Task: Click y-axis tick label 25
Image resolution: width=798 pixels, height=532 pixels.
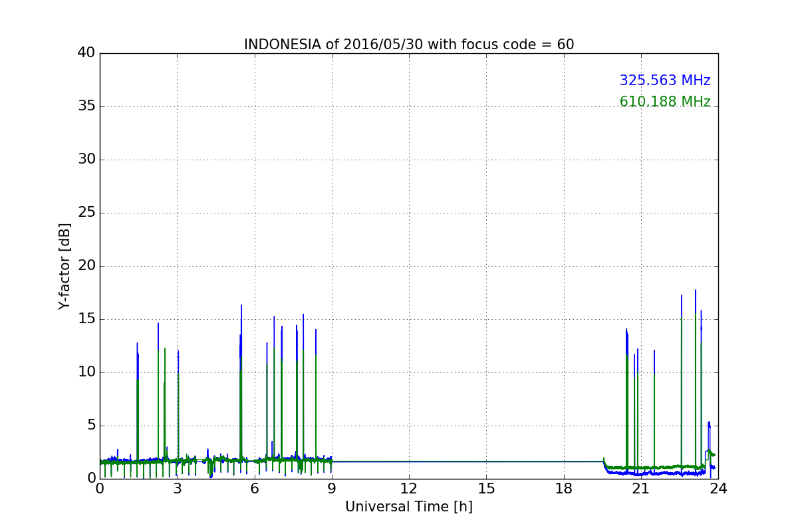Action: click(86, 213)
